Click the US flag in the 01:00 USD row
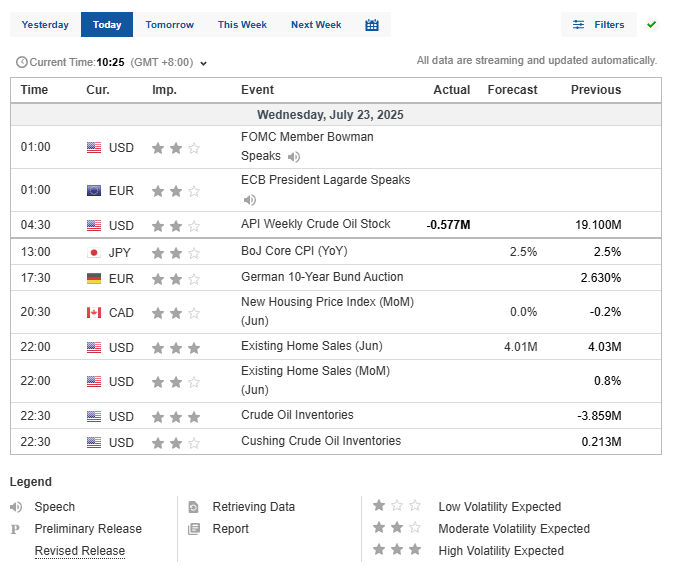Image resolution: width=674 pixels, height=575 pixels. click(x=94, y=147)
